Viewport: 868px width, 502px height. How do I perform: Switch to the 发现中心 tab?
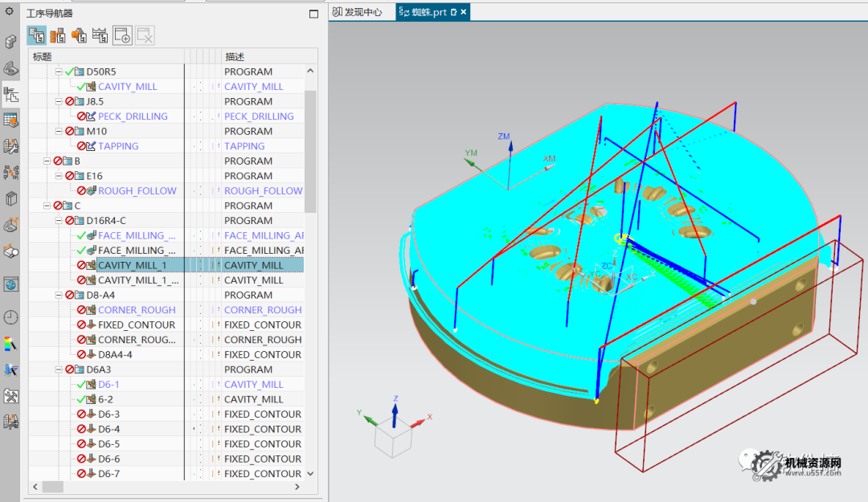coord(362,12)
